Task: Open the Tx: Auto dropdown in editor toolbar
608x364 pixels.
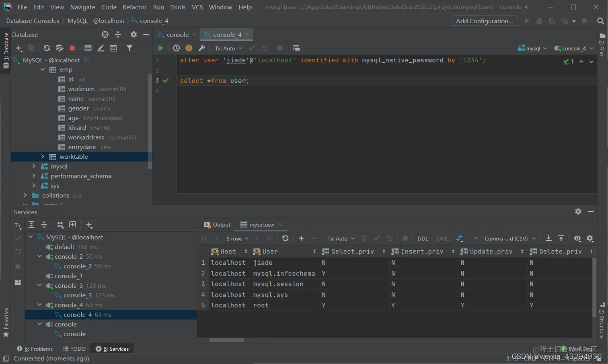Action: click(x=228, y=48)
